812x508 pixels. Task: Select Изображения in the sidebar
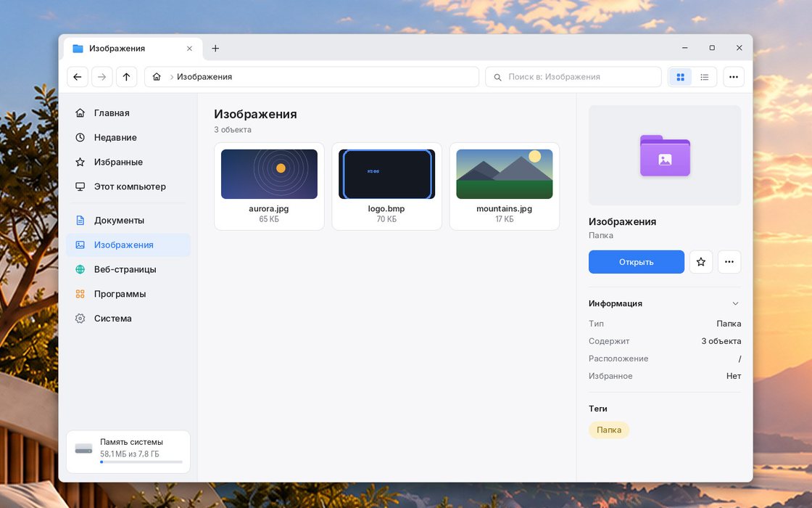point(128,245)
